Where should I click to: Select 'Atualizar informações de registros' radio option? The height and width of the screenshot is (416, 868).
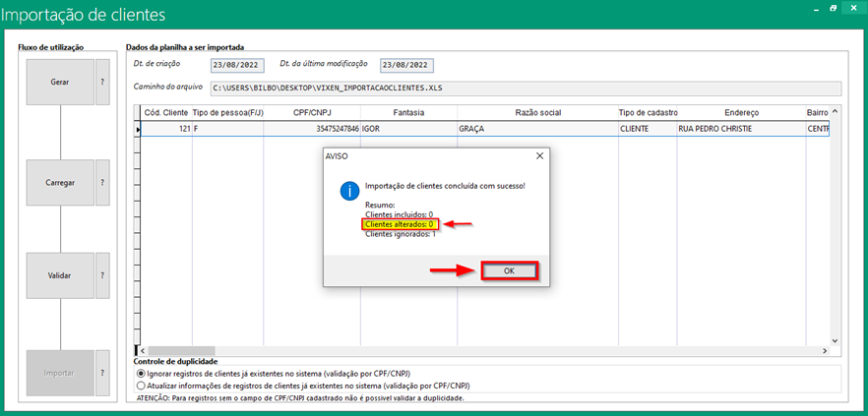coord(139,386)
